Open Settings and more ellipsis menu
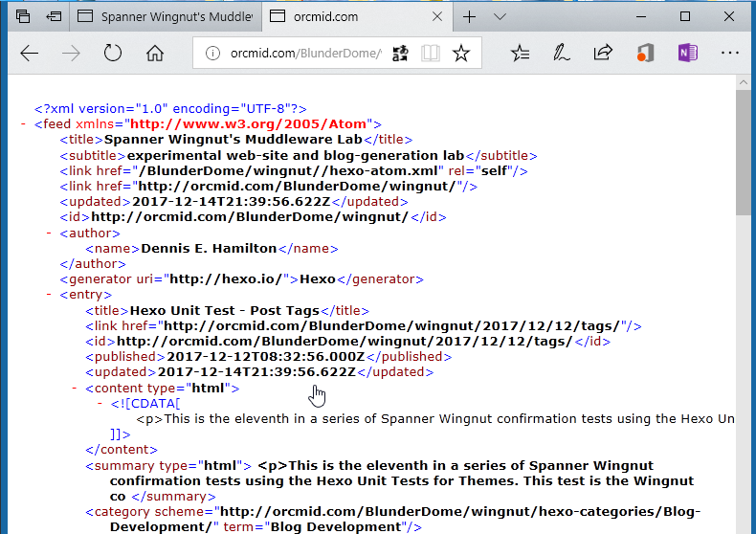Screen dimensions: 756x534 click(729, 54)
